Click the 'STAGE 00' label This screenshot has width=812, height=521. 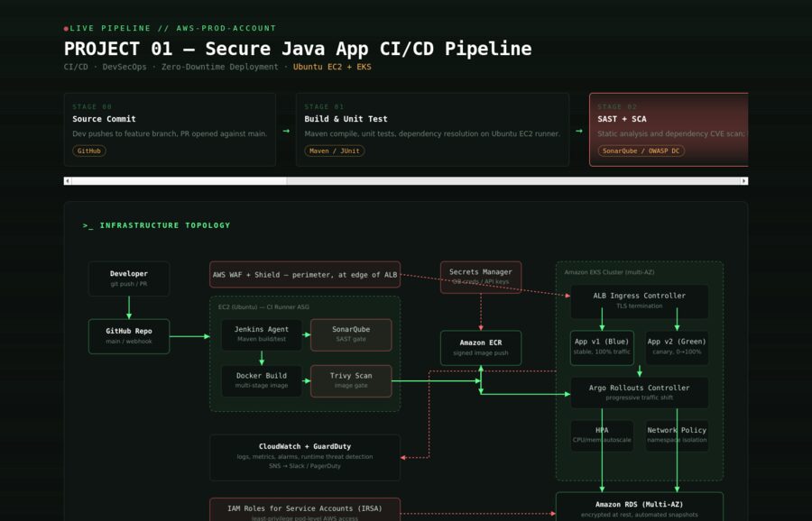pyautogui.click(x=92, y=107)
